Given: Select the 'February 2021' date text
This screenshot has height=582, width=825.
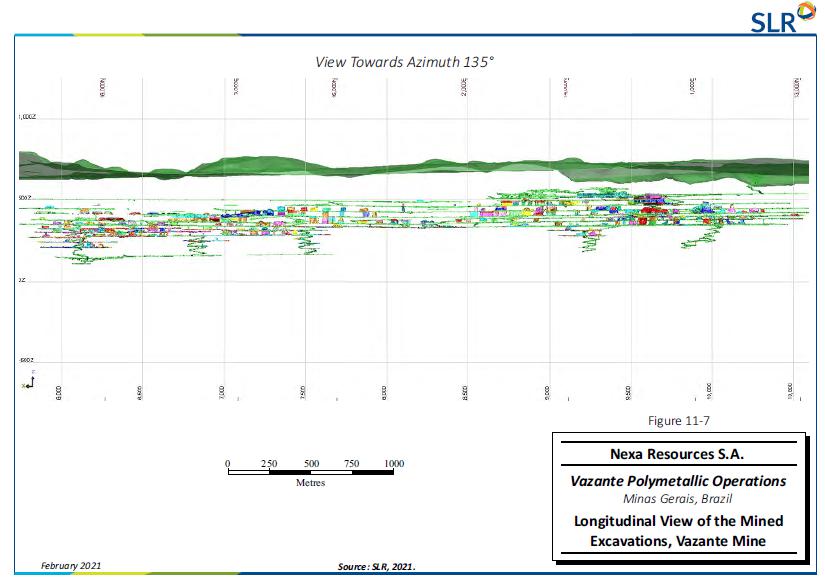Looking at the screenshot, I should coord(71,566).
